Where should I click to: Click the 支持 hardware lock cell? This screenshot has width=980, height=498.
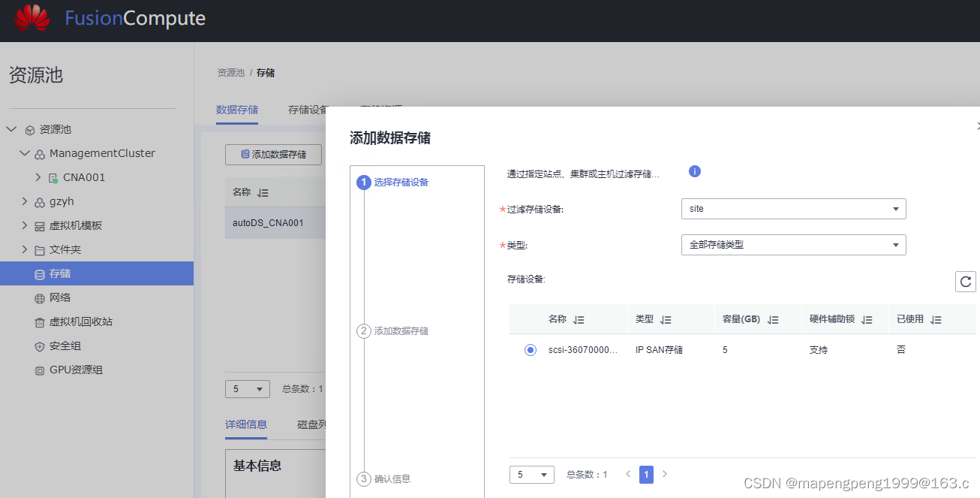[819, 350]
